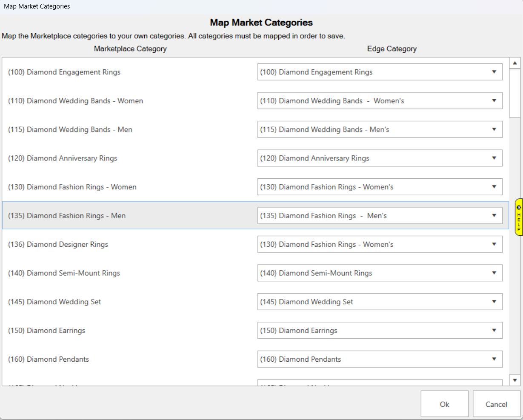The width and height of the screenshot is (523, 420).
Task: Click the scrollbar up arrow icon
Action: click(x=515, y=62)
